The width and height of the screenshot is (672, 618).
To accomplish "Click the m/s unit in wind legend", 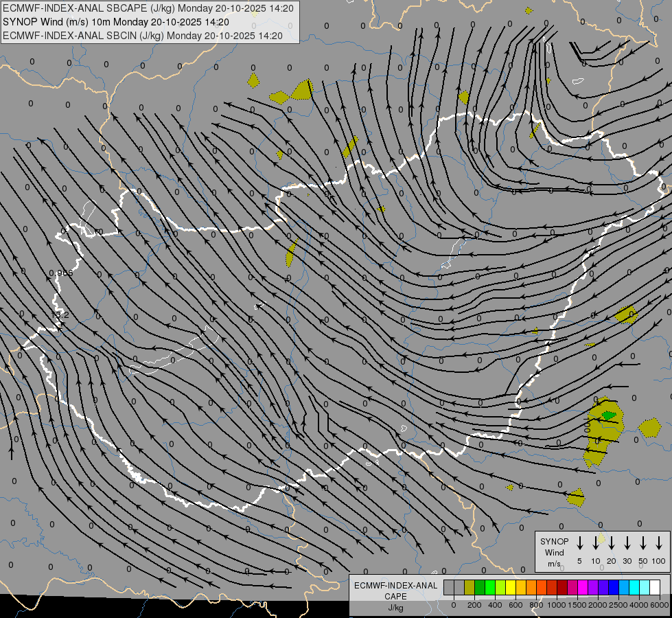I will point(554,564).
